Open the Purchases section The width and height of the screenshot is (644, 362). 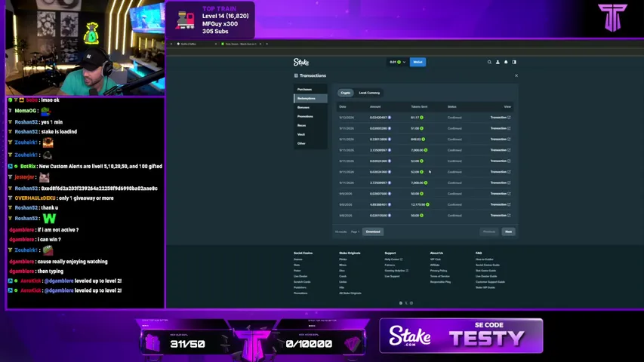click(310, 89)
